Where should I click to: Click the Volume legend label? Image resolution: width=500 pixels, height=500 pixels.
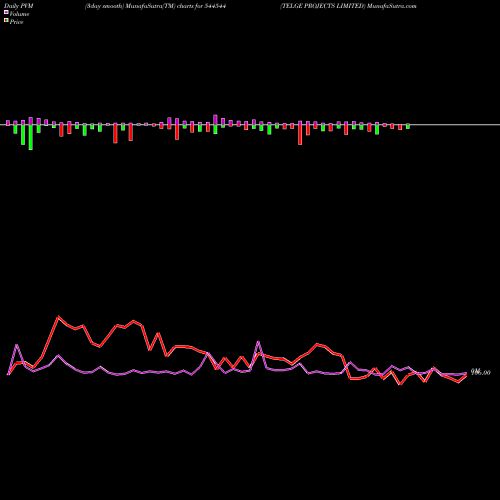tap(19, 14)
